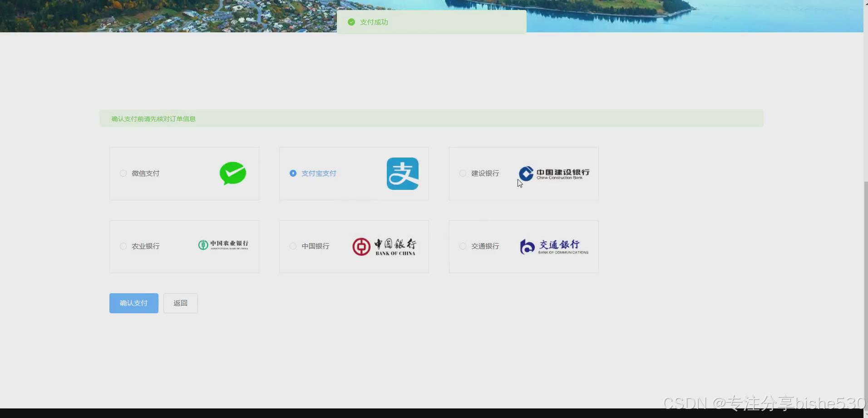Click the 确认支付 confirm payment button
868x418 pixels.
point(133,303)
